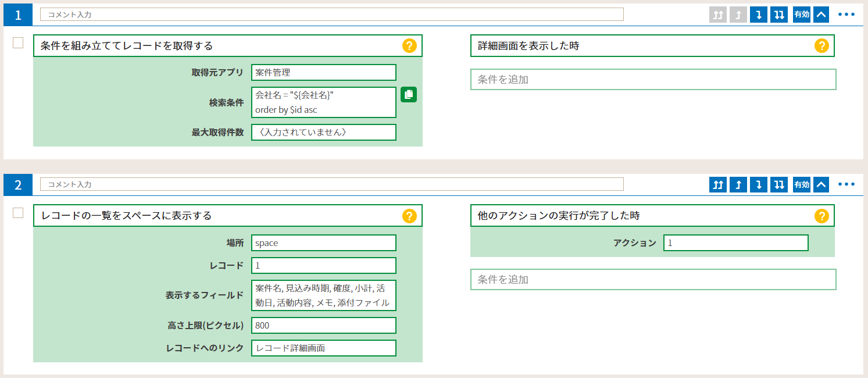Tick the checkbox for action row 2

[x=18, y=213]
